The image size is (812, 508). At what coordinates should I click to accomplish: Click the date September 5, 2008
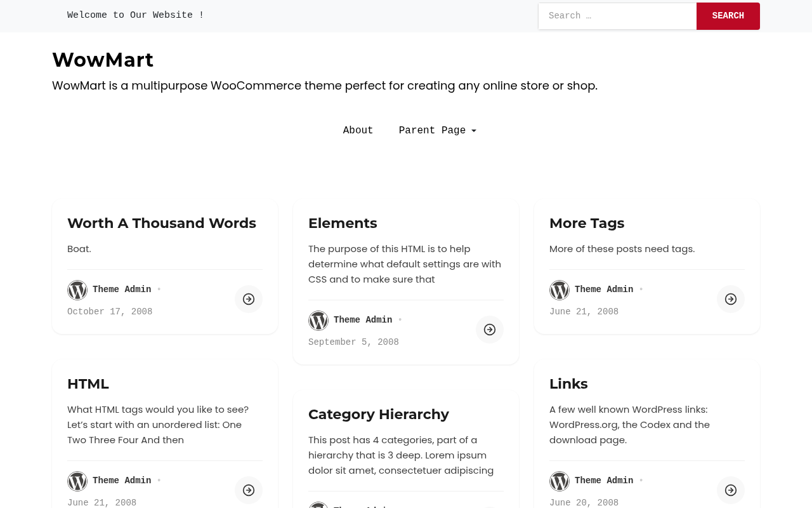(353, 342)
